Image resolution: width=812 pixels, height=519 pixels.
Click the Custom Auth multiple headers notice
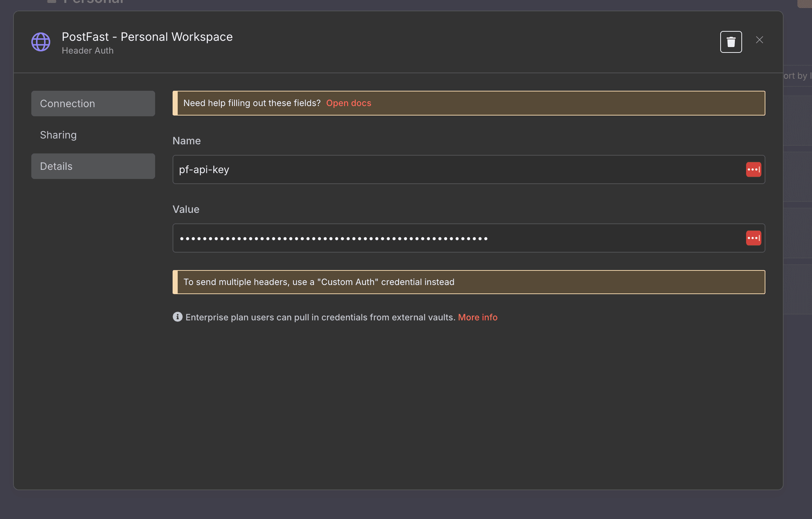[469, 282]
